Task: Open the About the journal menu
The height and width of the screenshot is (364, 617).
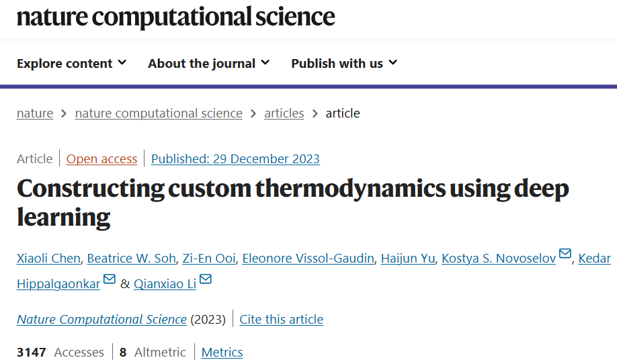Action: (208, 63)
